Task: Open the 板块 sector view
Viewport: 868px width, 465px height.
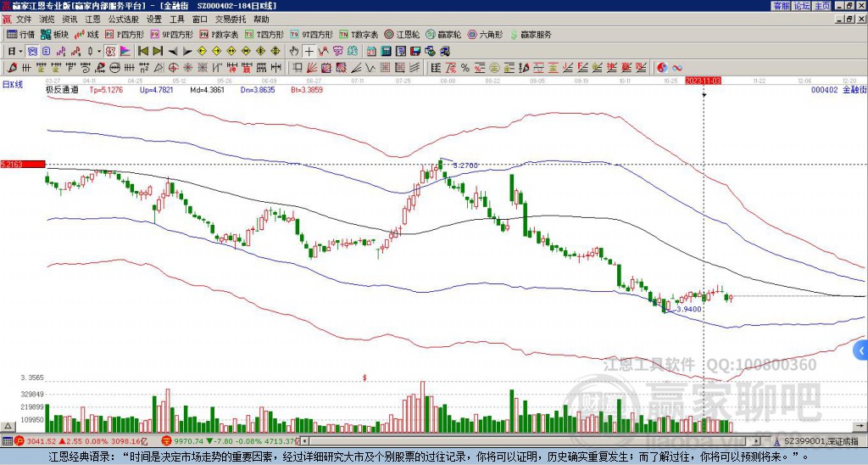Action: (x=54, y=34)
